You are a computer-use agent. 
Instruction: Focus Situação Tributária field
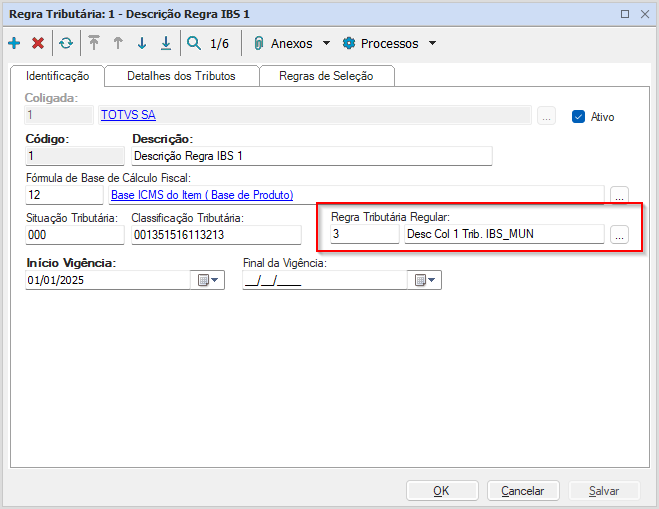pyautogui.click(x=75, y=235)
